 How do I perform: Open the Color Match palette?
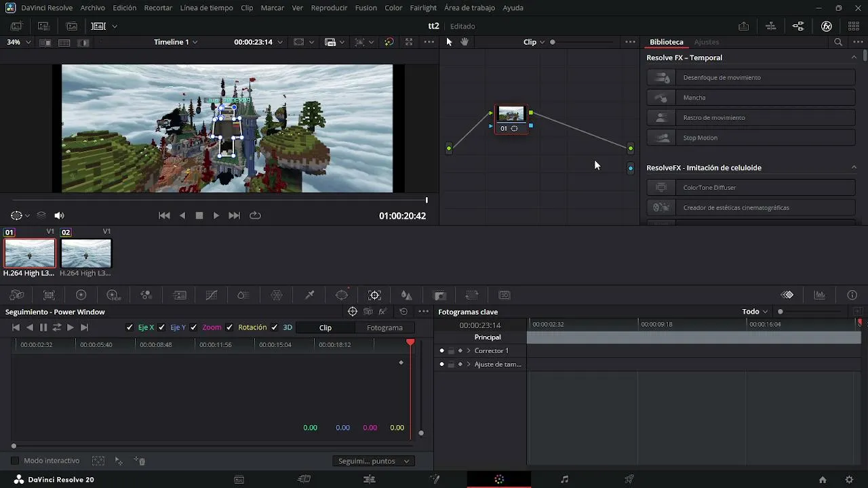[49, 295]
